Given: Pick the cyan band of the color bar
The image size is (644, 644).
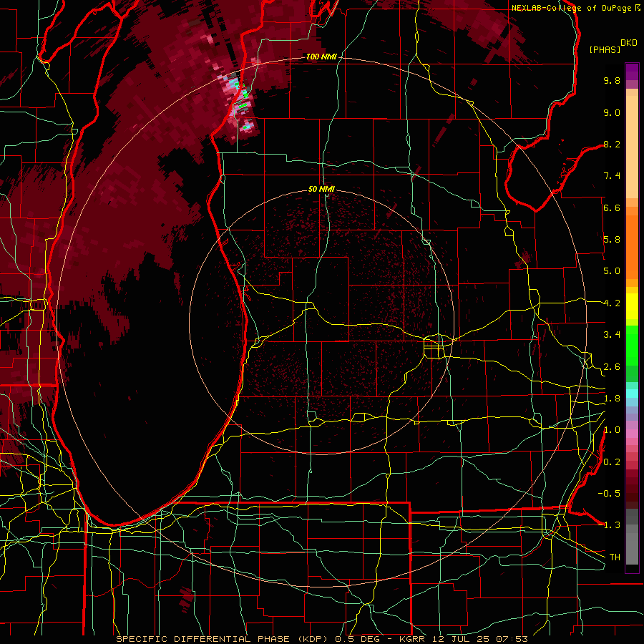Looking at the screenshot, I should [x=632, y=394].
